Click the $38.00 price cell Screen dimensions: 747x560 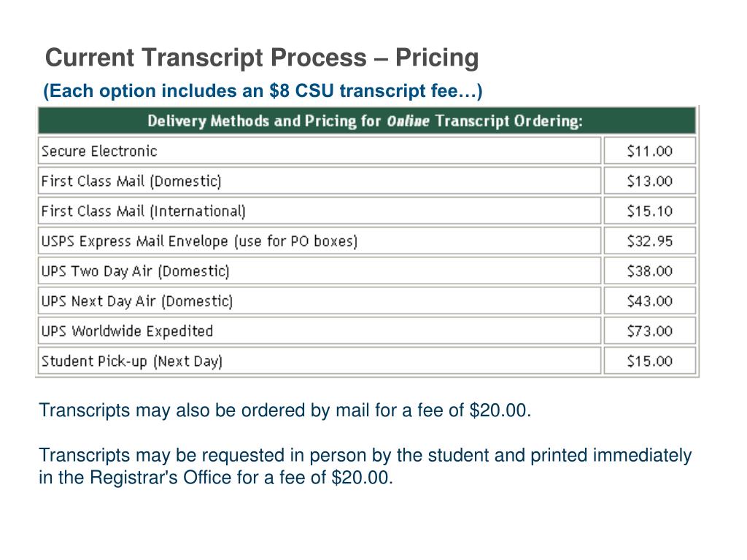649,271
